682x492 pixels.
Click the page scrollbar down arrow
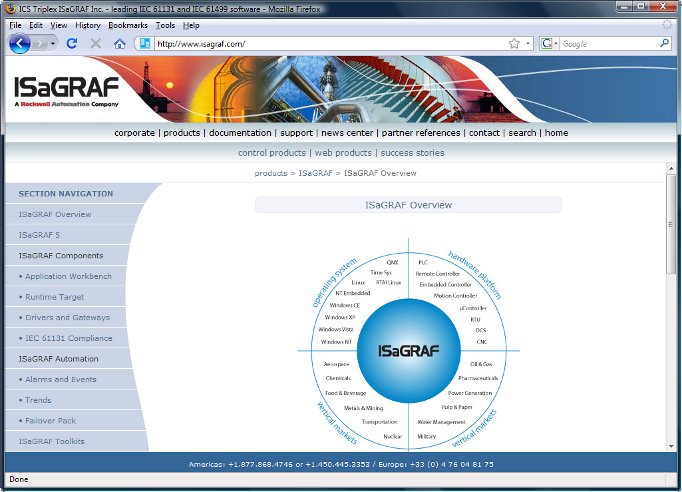(671, 446)
